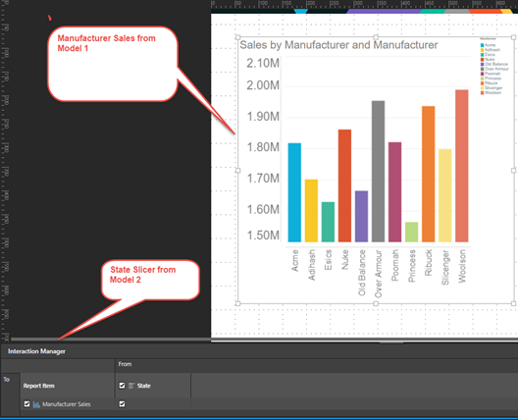Image resolution: width=518 pixels, height=420 pixels.
Task: Select the pale yellow Slicenger bar
Action: (x=445, y=195)
